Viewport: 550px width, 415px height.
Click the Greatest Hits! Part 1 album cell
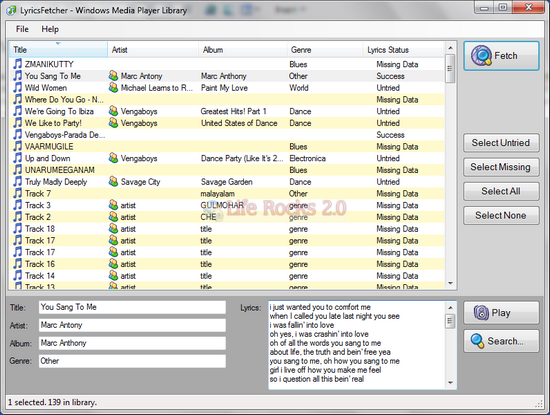click(x=233, y=111)
